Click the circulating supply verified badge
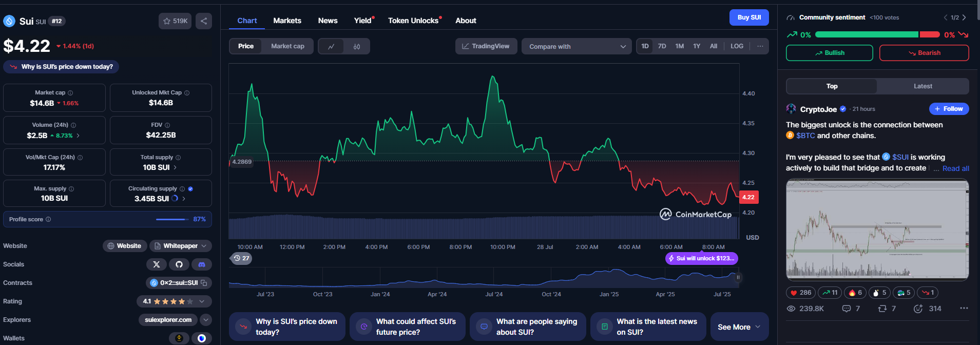Viewport: 980px width, 345px height. pos(190,189)
